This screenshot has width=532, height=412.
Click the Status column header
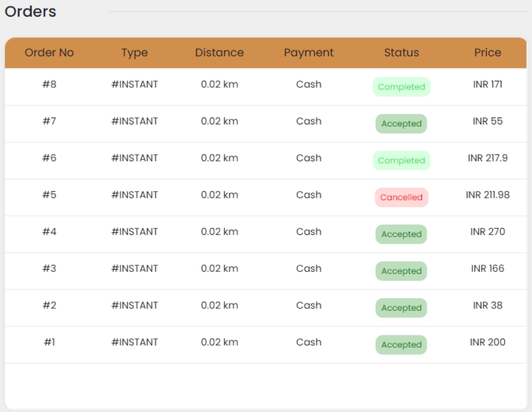[x=401, y=52]
